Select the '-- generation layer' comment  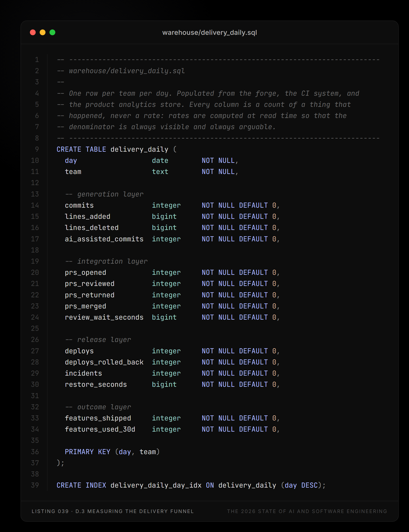click(104, 194)
